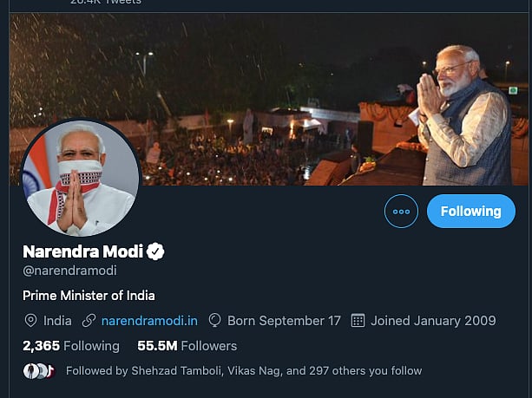
Task: Open the narendramodi.in website link
Action: [x=149, y=321]
